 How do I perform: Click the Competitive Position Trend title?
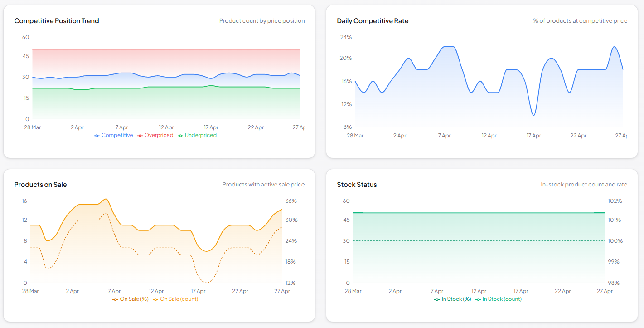click(57, 20)
